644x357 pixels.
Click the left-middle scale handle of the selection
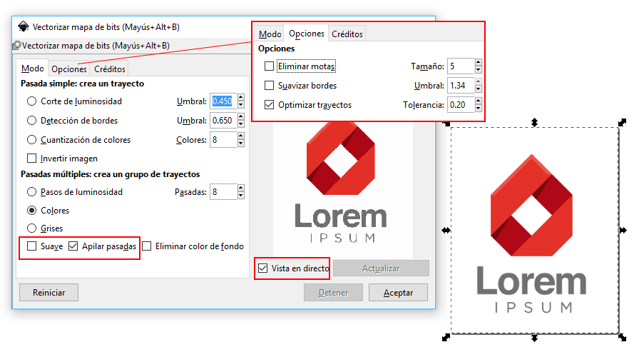[x=446, y=230]
